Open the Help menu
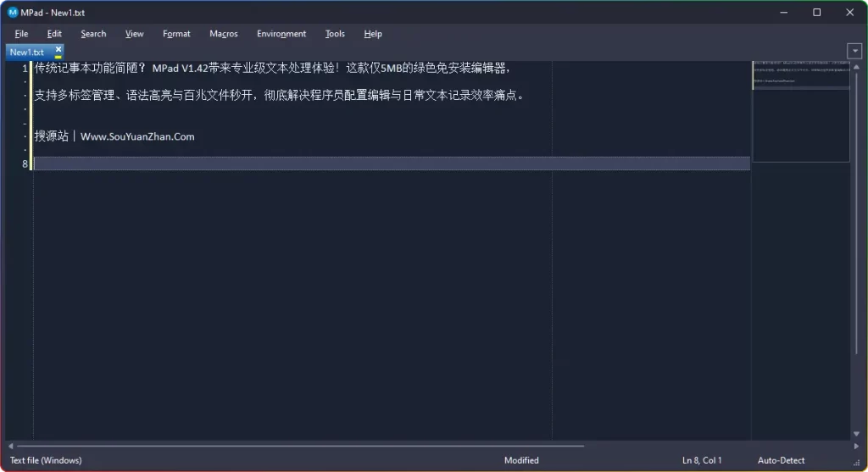Image resolution: width=868 pixels, height=472 pixels. [373, 34]
